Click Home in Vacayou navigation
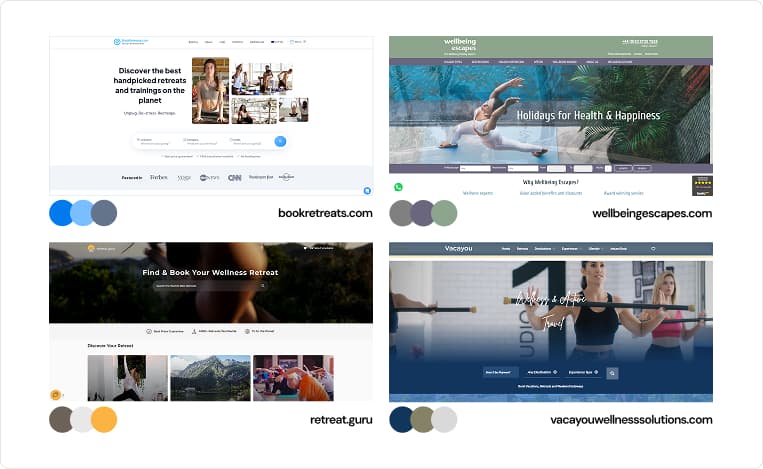The height and width of the screenshot is (469, 763). [x=506, y=249]
